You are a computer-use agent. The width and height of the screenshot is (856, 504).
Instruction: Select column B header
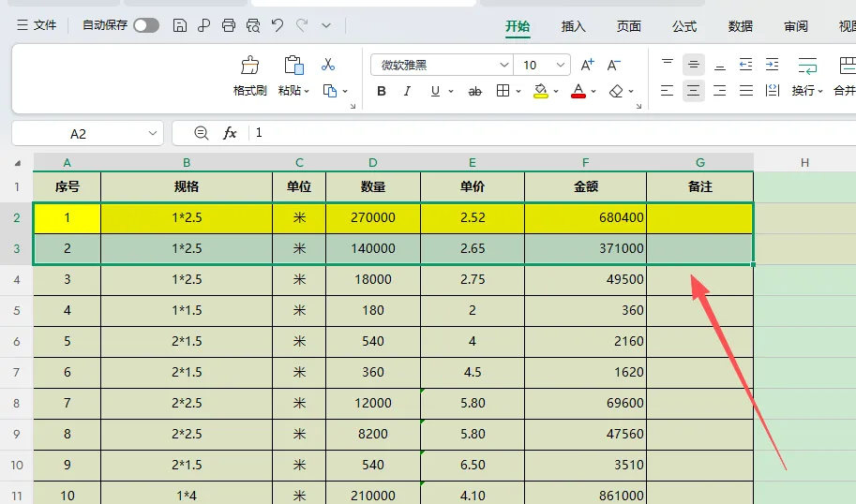[x=187, y=163]
